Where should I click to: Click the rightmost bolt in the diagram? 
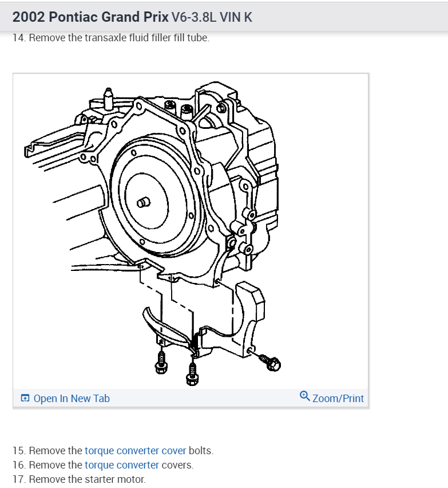(270, 362)
